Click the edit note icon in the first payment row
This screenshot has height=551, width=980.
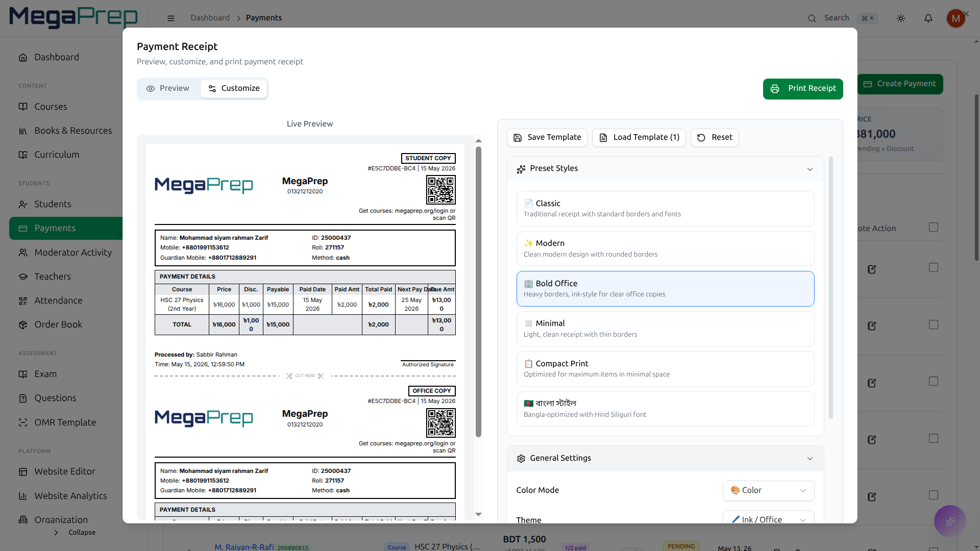[872, 269]
